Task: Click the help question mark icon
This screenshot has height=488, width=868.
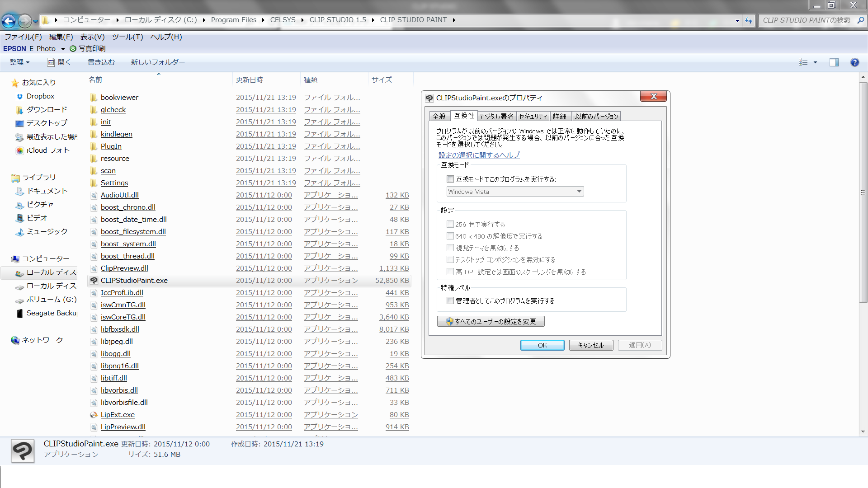Action: coord(854,62)
